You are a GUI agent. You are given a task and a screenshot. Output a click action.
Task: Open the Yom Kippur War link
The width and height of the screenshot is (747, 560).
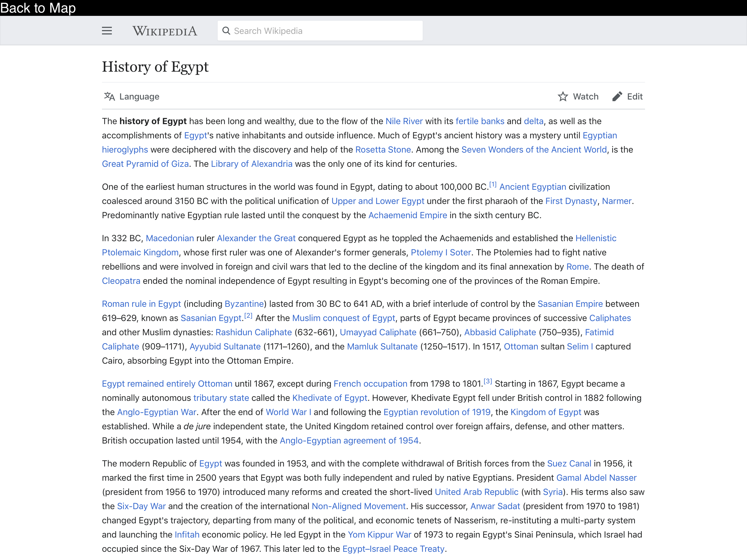[380, 534]
